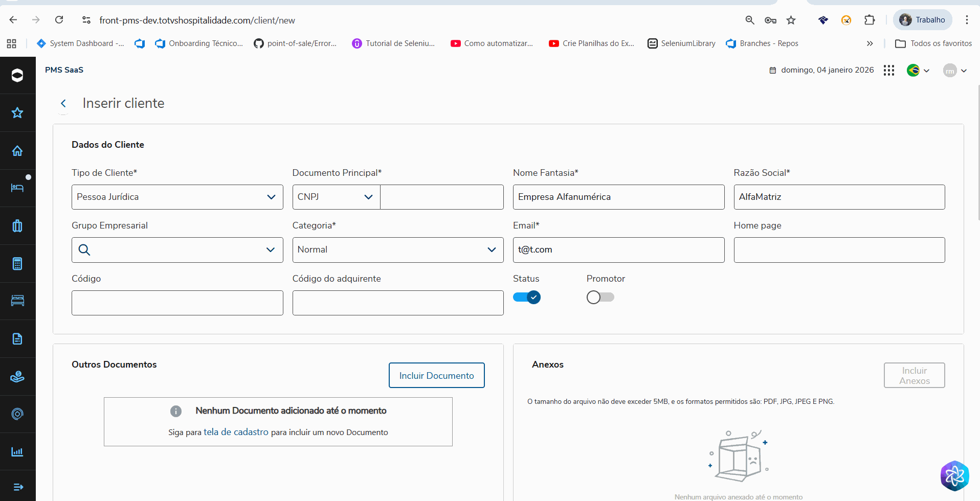Expand the Categoria dropdown

point(397,250)
